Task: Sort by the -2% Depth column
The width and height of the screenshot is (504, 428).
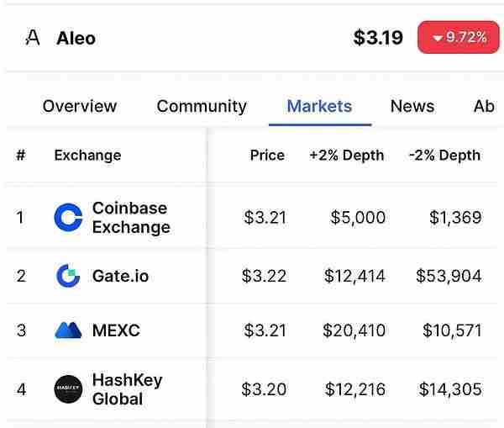Action: [444, 155]
